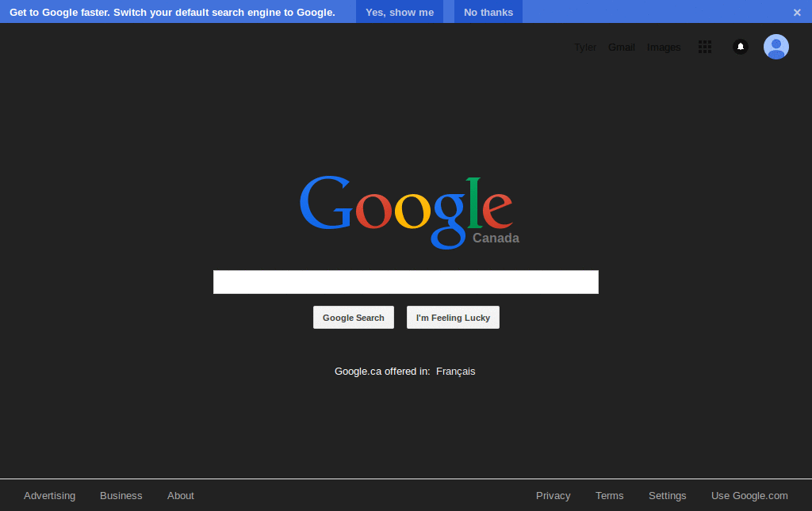This screenshot has height=511, width=812.
Task: Open the Tyler profile link
Action: tap(585, 48)
